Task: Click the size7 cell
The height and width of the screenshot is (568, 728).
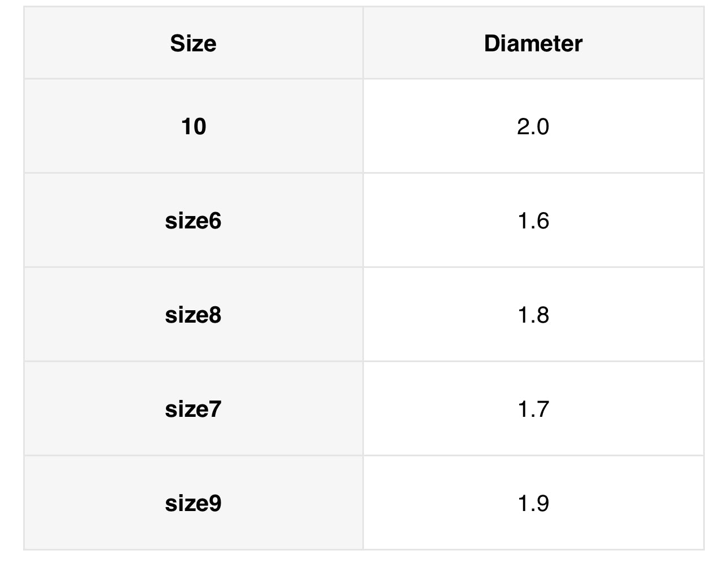Action: coord(193,409)
